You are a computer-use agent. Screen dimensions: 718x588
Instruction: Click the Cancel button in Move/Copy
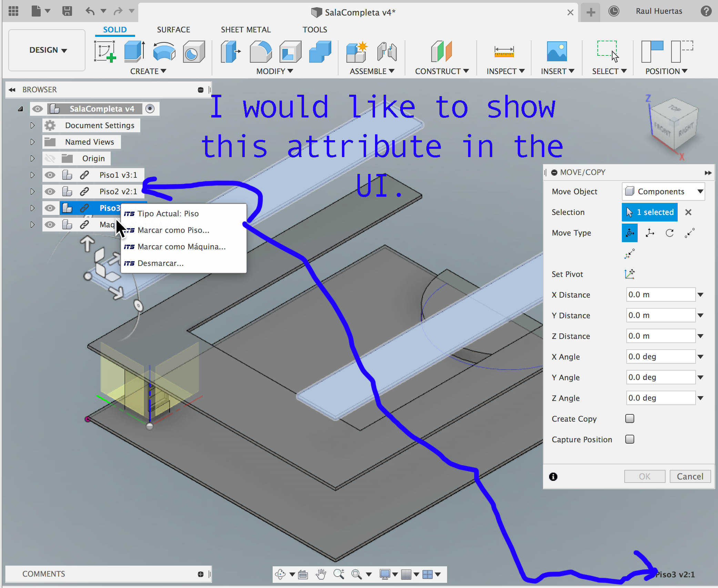click(x=690, y=476)
